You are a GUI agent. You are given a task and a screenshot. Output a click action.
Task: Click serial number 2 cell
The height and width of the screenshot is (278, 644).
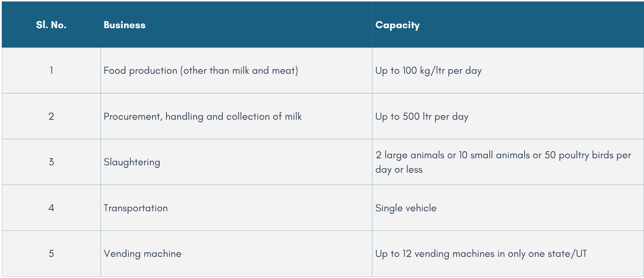[x=51, y=116]
